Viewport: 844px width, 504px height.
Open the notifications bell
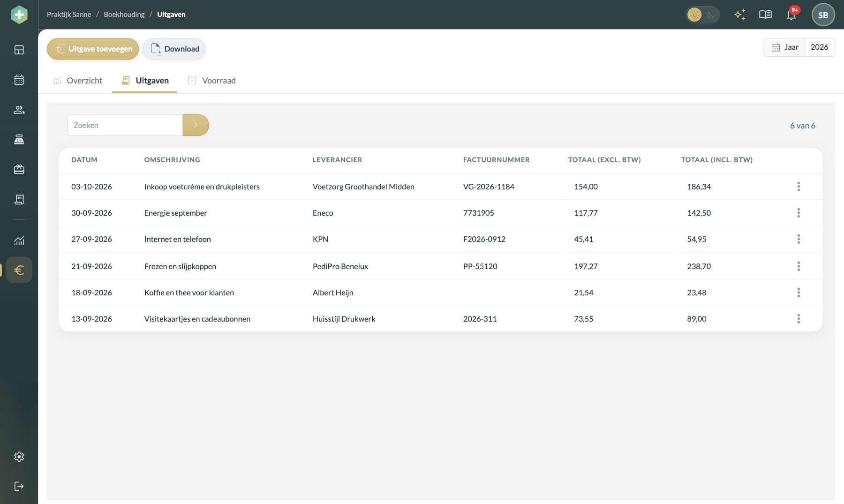(791, 15)
